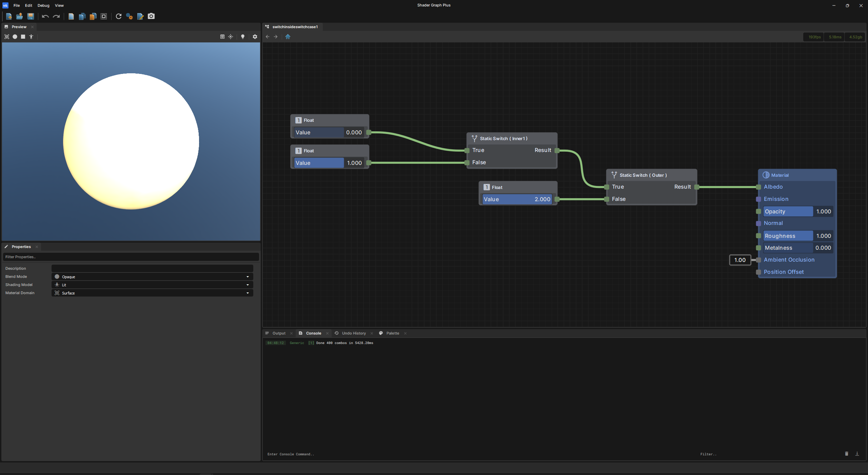
Task: Adjust the Float value 2.000 slider
Action: [517, 199]
